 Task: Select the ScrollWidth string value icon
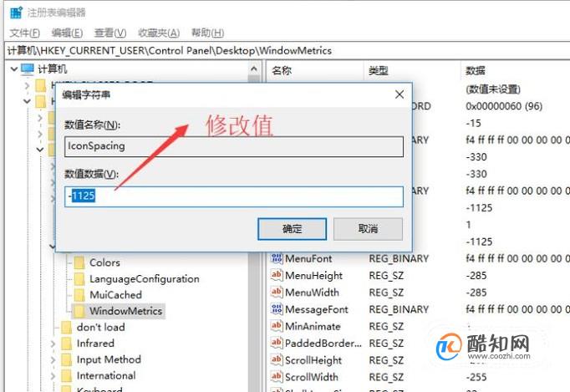click(277, 377)
